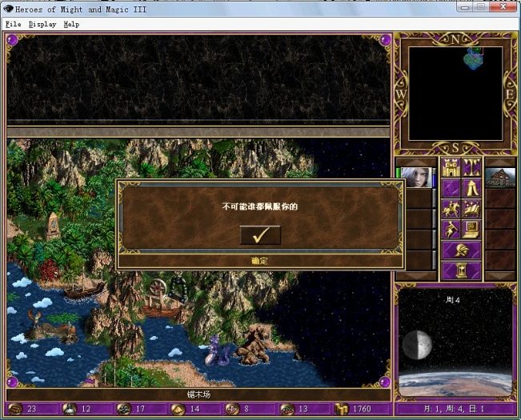Click the dialog message 不可能谁都佩服你的
Viewport: 521px width, 420px height.
(x=260, y=206)
